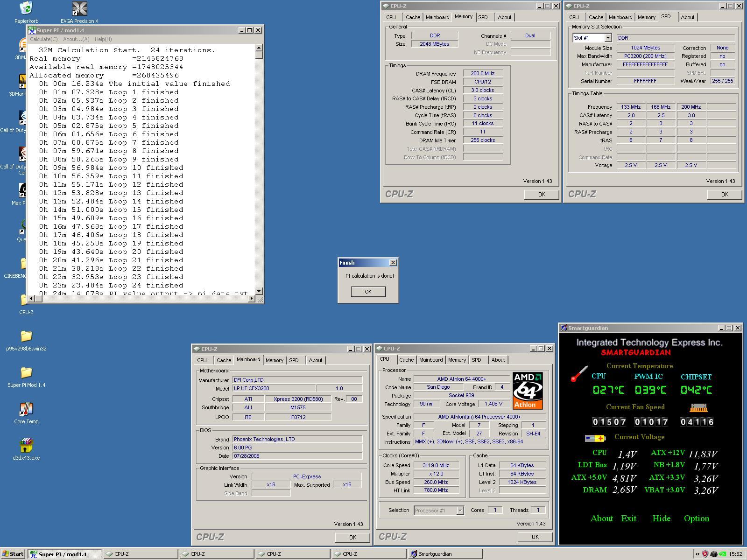Screen dimensions: 747x560
Task: Click the red shield tray icon
Action: 705,554
